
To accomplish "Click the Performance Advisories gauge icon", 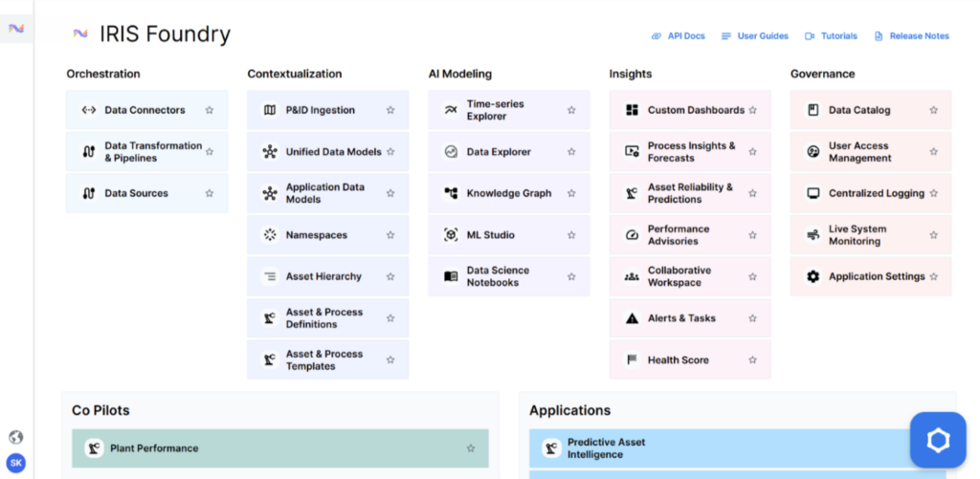I will (x=632, y=235).
